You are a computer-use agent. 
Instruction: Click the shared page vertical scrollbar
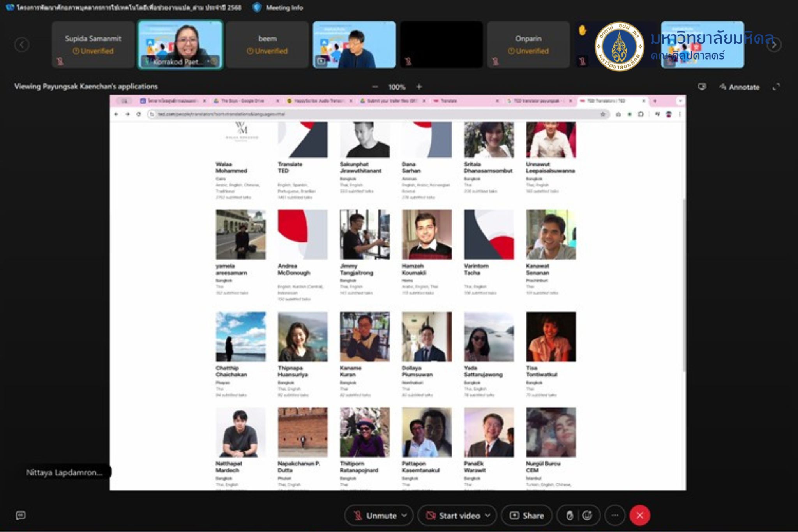684,285
